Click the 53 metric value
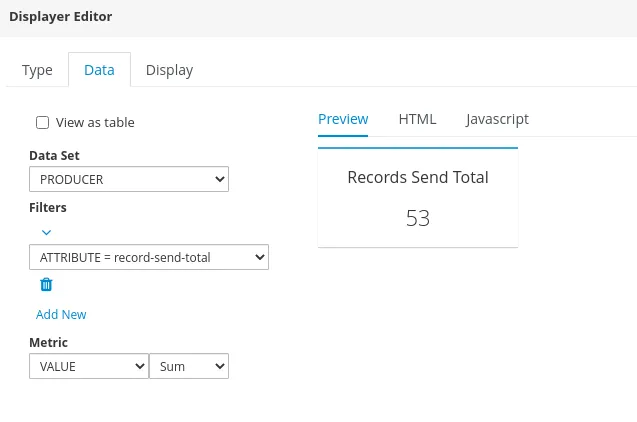Screen dimensions: 637x422 point(418,218)
